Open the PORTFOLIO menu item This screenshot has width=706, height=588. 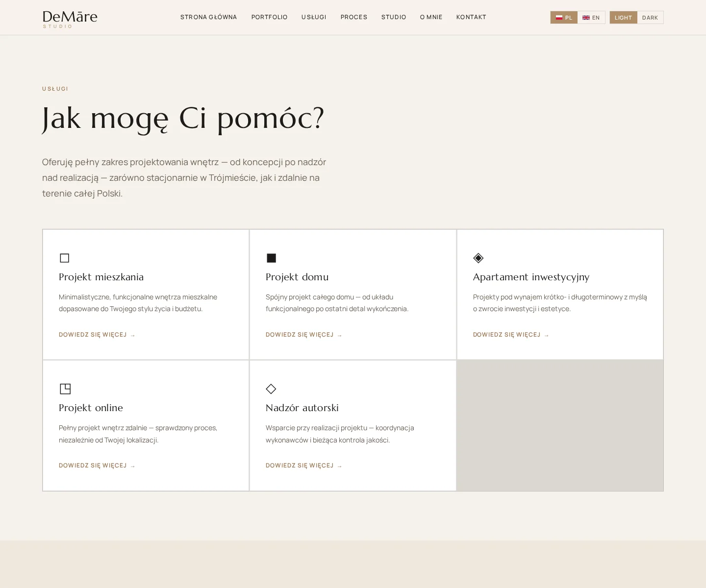(x=269, y=17)
